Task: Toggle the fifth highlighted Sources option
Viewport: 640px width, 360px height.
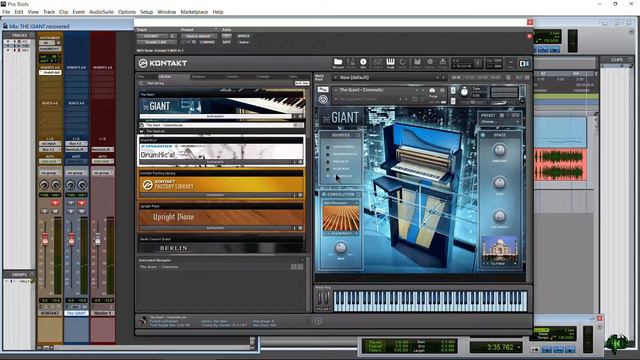Action: pos(327,176)
